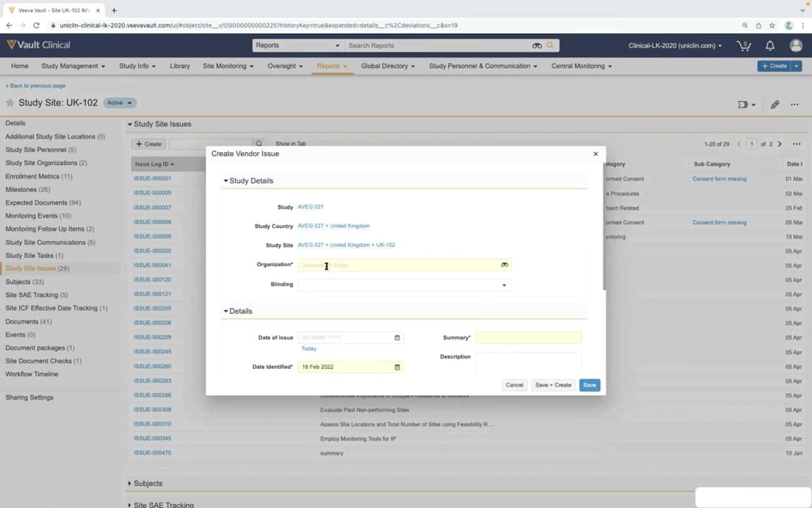Image resolution: width=812 pixels, height=508 pixels.
Task: Click the Description text area
Action: tap(528, 363)
